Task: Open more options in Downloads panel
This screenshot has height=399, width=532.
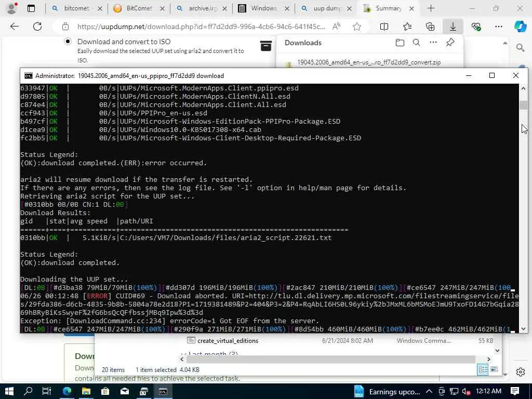Action: coord(433,43)
